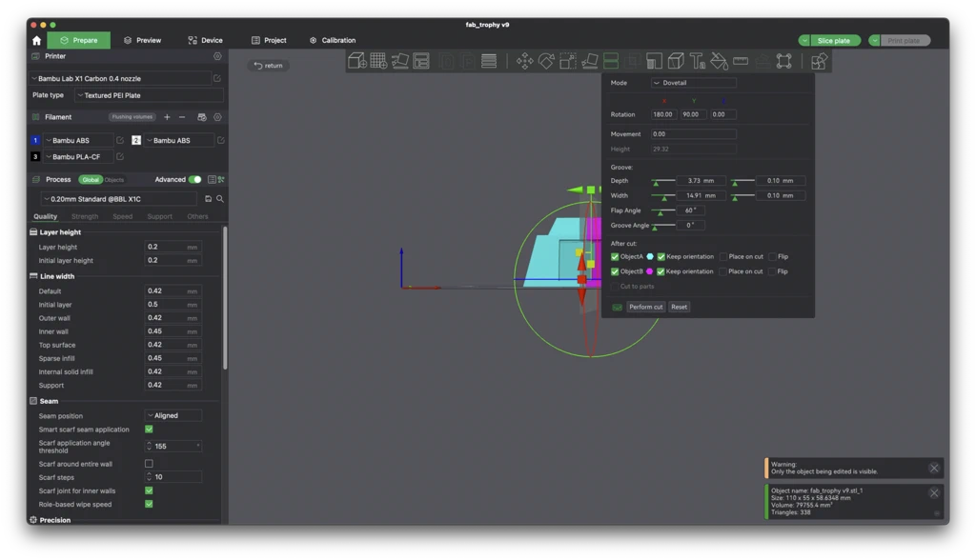Viewport: 976px width, 560px height.
Task: Toggle the Advanced mode switch
Action: [x=194, y=180]
